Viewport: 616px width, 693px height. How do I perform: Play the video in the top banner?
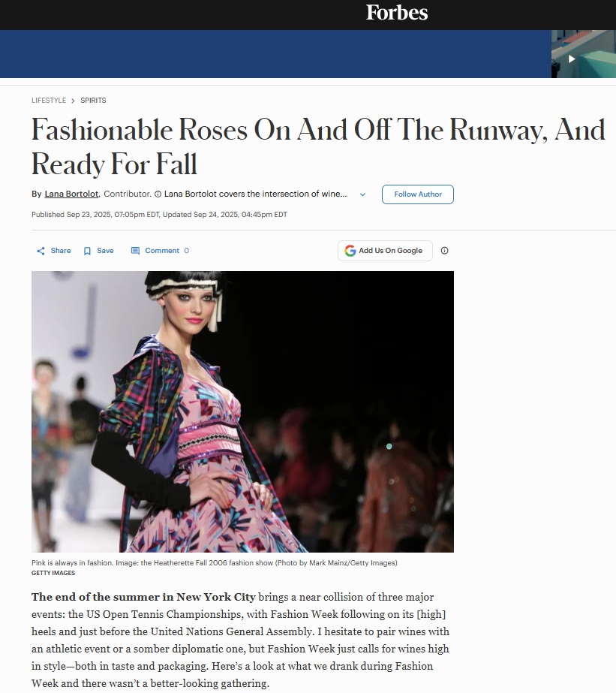(x=572, y=59)
